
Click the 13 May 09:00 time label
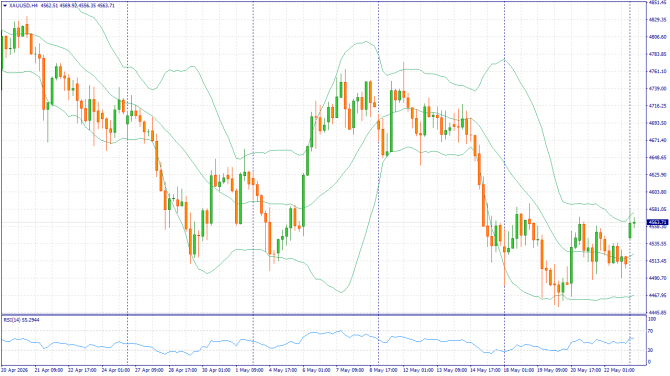point(451,370)
